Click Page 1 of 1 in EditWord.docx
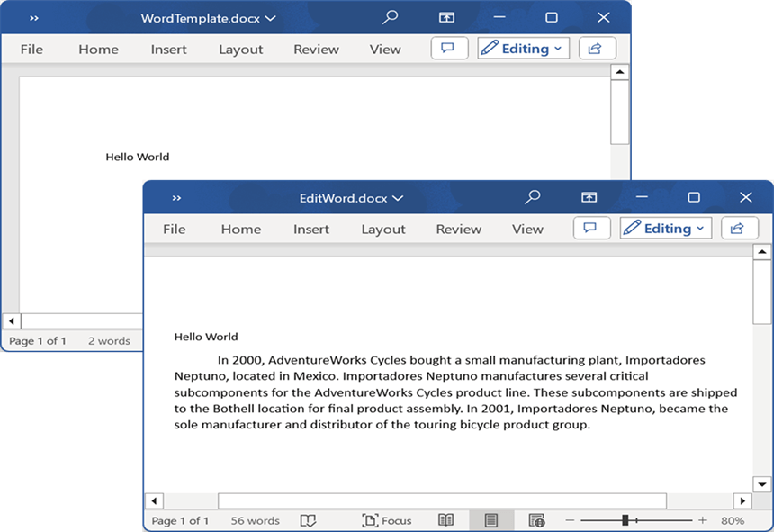Screen dimensions: 774x532 click(180, 520)
